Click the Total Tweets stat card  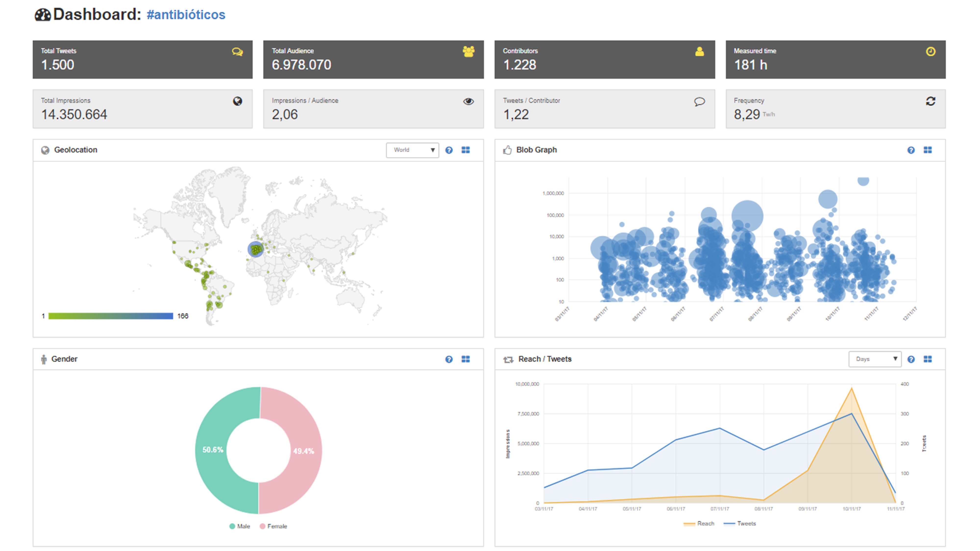tap(142, 60)
